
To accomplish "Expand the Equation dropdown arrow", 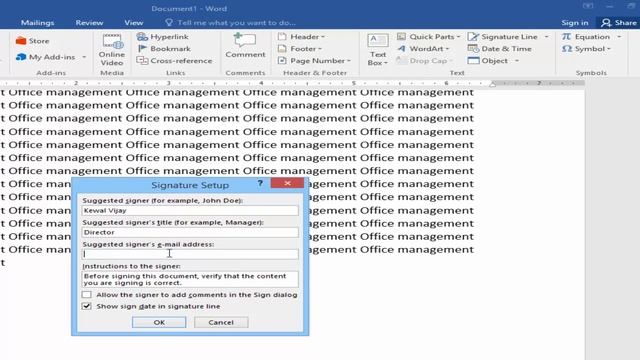I will (619, 37).
